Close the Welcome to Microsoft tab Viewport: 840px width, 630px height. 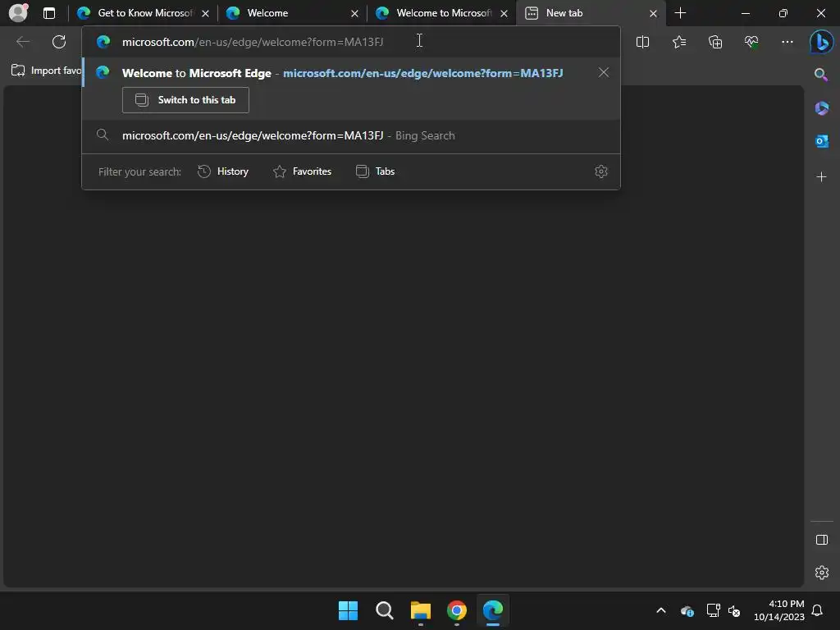(504, 13)
